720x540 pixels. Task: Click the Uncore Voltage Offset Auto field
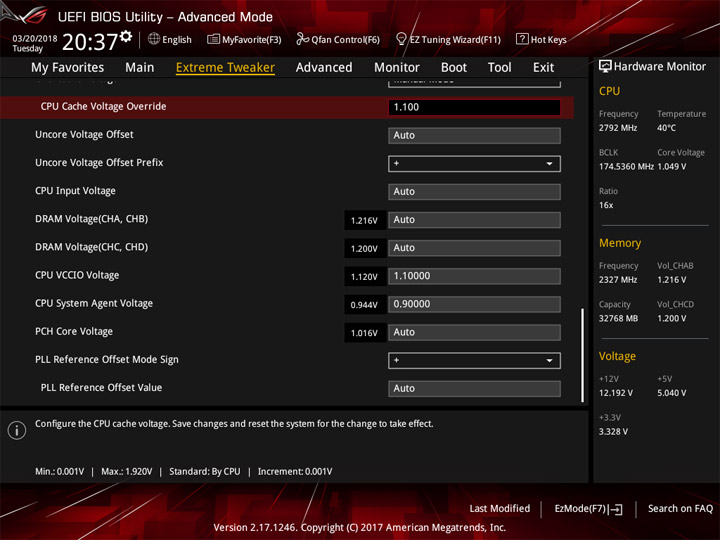(474, 135)
